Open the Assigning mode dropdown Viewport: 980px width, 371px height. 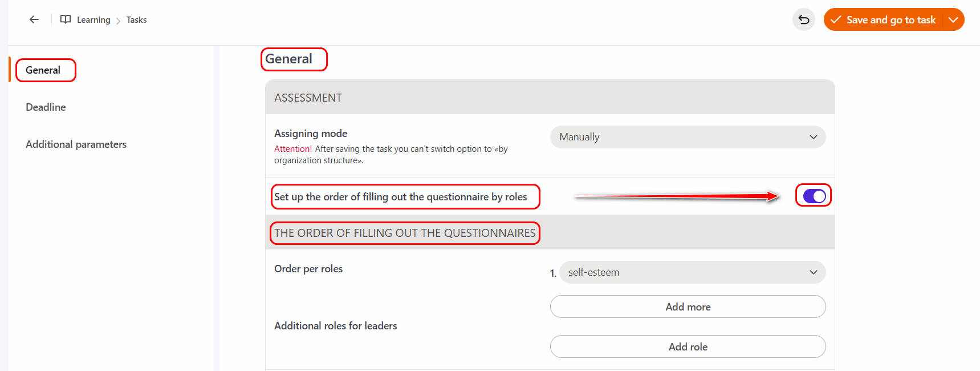688,137
